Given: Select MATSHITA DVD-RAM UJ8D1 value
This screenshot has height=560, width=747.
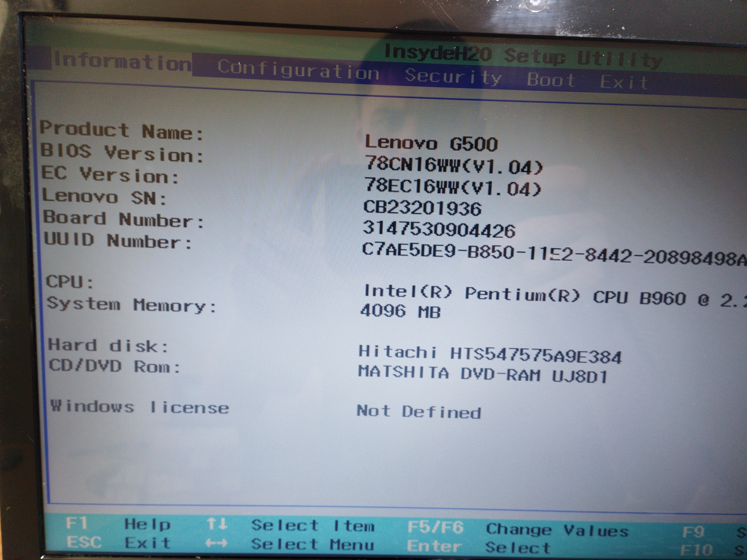Looking at the screenshot, I should pos(483,374).
